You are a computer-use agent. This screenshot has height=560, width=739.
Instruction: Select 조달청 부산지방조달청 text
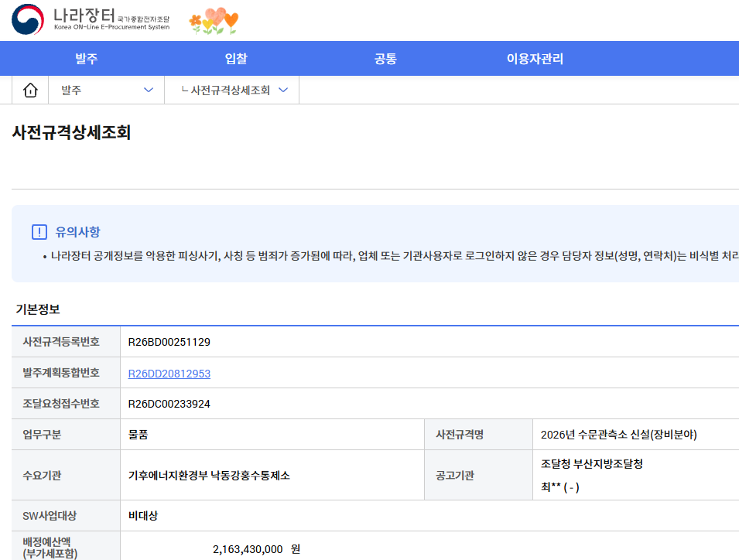(x=592, y=464)
